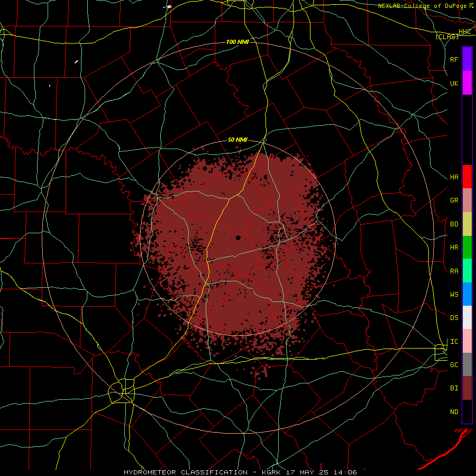The image size is (476, 476).
Task: Click the IC legend label
Action: point(454,342)
